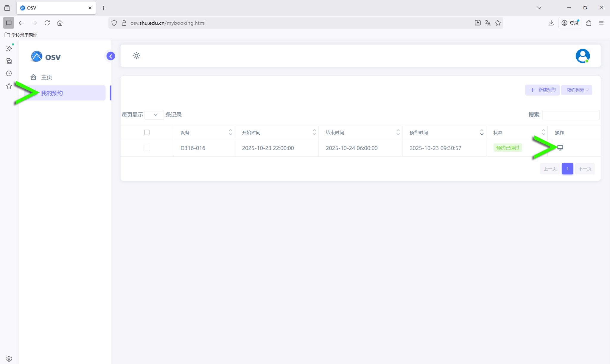The height and width of the screenshot is (364, 610).
Task: Reload the current page
Action: (47, 23)
